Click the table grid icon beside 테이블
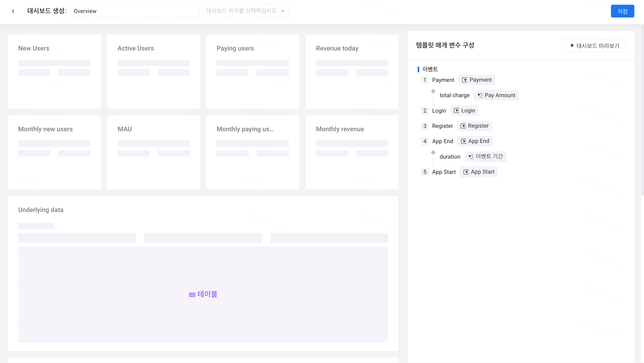The height and width of the screenshot is (363, 644). click(192, 295)
